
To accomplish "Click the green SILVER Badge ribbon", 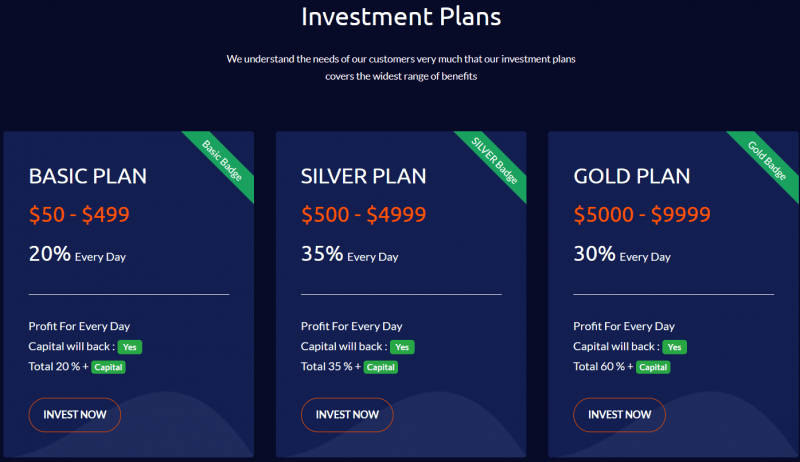I will pos(494,161).
